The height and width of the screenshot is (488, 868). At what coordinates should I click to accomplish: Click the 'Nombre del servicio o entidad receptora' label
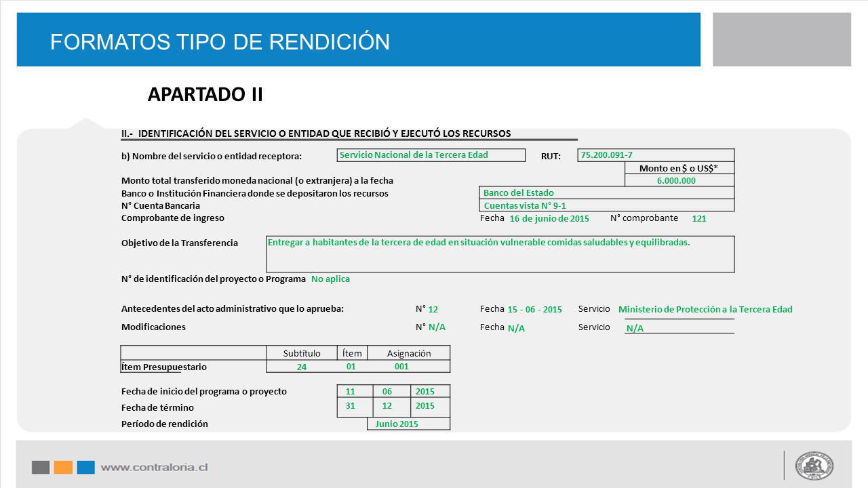point(212,157)
